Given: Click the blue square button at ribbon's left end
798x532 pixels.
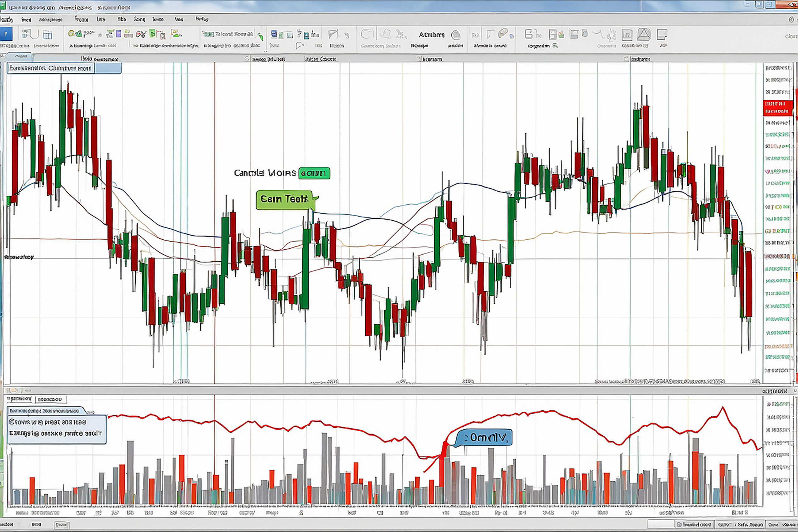Looking at the screenshot, I should coord(6,34).
